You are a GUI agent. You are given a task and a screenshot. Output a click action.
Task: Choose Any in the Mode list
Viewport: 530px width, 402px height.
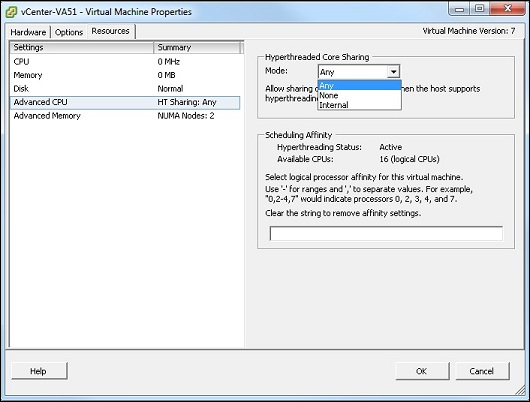pyautogui.click(x=360, y=86)
